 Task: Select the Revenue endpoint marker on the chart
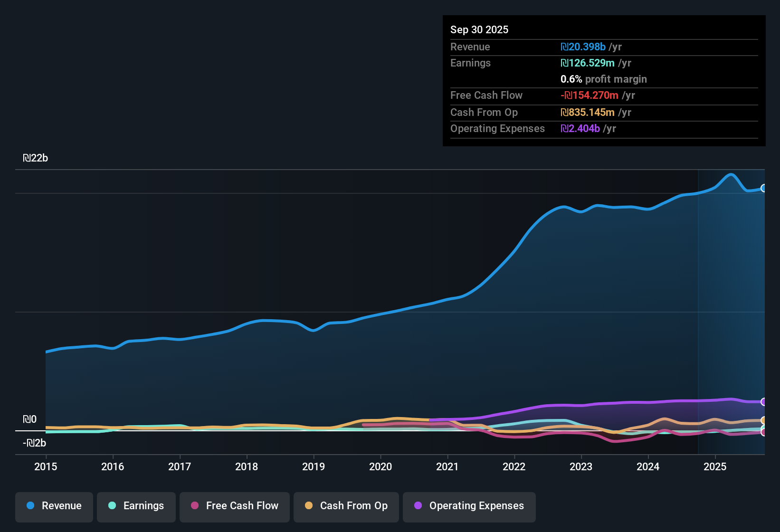pos(764,189)
